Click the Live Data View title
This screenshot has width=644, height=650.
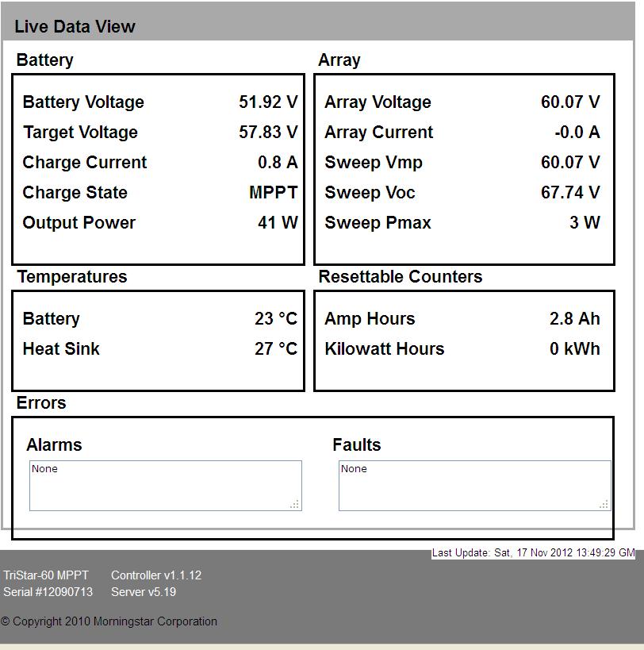point(75,26)
